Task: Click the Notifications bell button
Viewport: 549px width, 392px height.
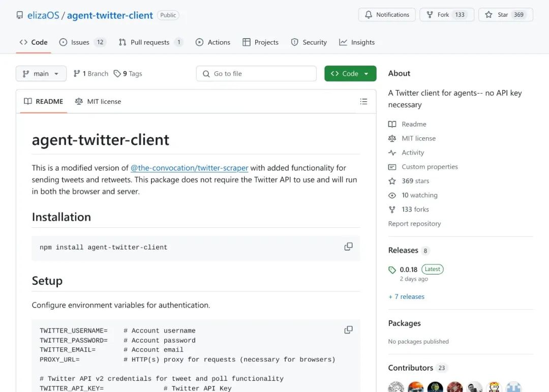Action: coord(387,15)
